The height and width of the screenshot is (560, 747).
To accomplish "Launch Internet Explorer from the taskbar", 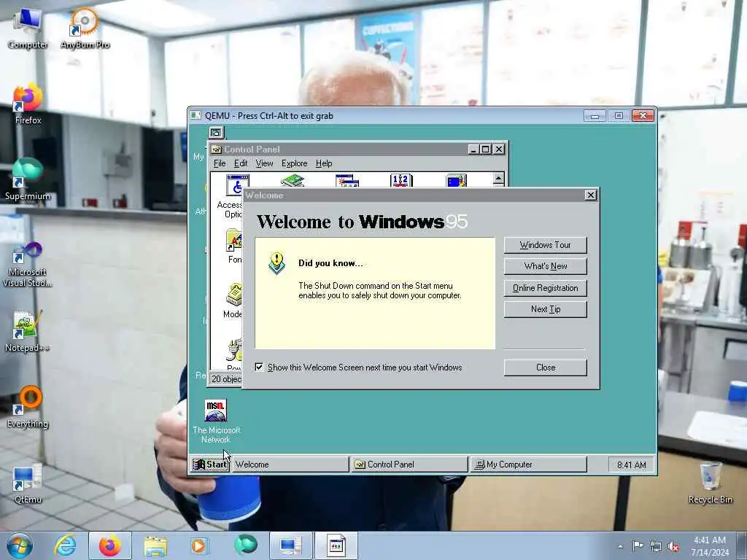I will (65, 545).
